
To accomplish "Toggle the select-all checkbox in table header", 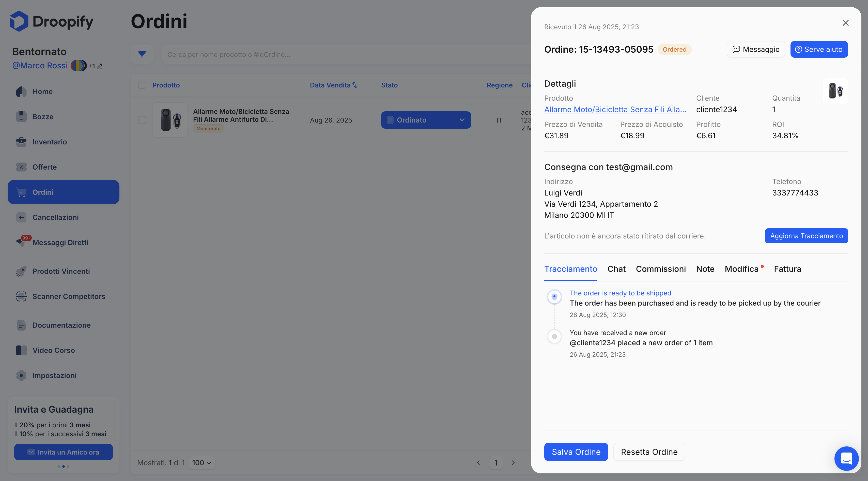I will click(x=142, y=85).
